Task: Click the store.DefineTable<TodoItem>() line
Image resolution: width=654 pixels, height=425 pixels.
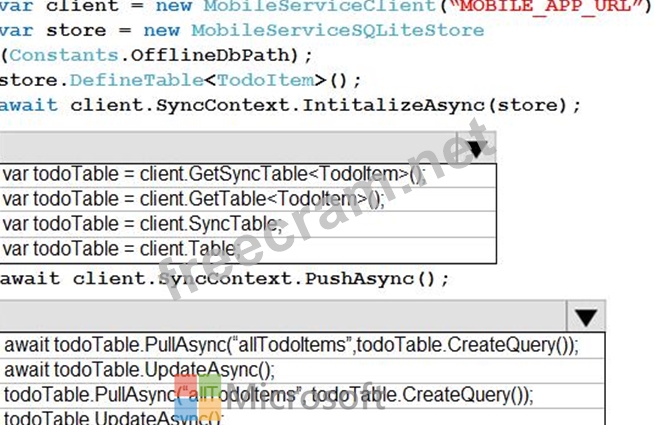Action: pos(180,79)
